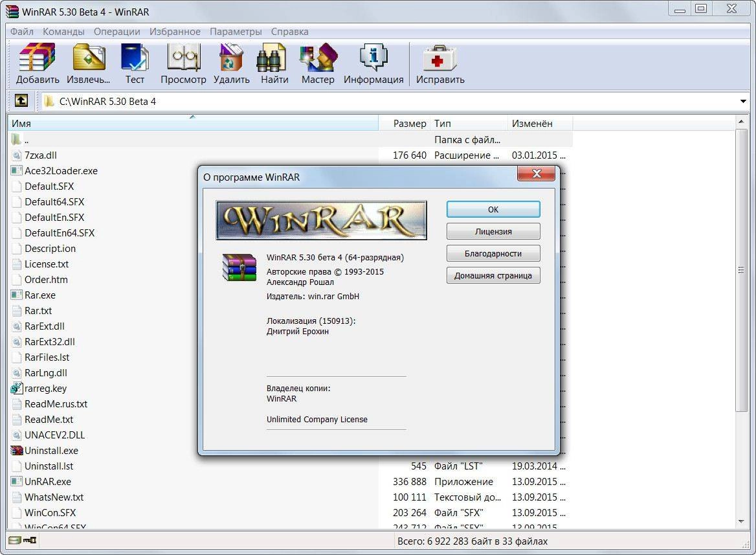Click the key icon in status bar
Screen dimensions: 756x555
click(30, 541)
